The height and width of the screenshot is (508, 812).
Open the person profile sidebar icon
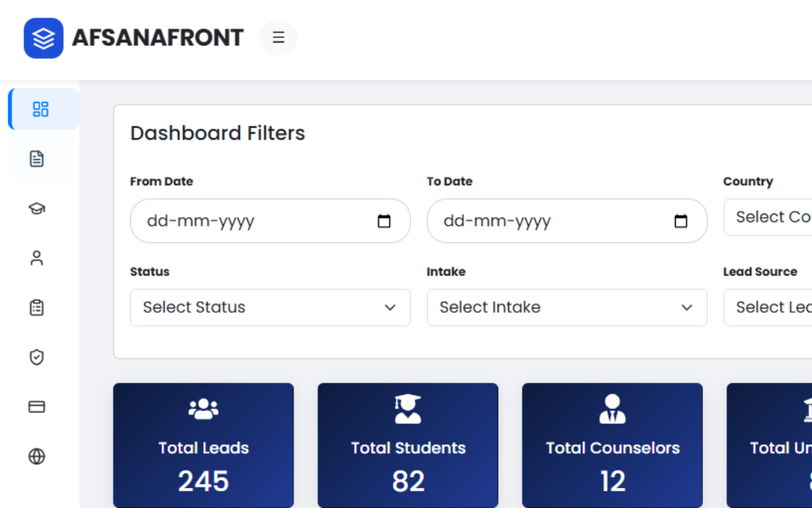pyautogui.click(x=37, y=257)
